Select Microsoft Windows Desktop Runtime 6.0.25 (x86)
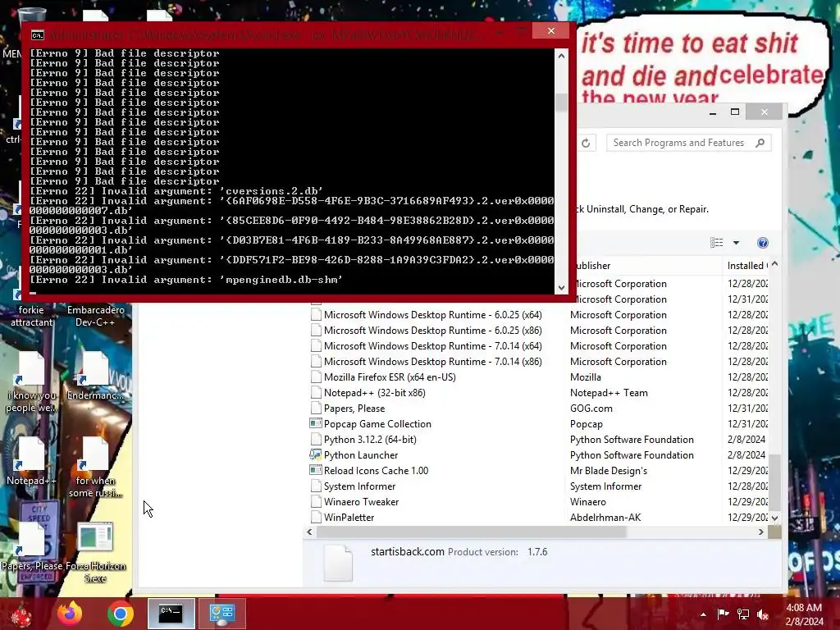 433,331
